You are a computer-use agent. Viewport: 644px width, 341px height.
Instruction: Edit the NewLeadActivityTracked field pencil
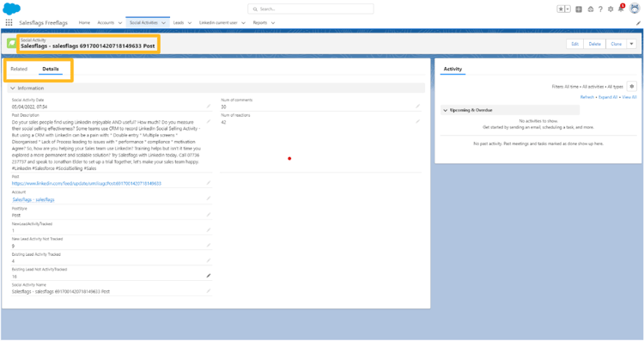click(209, 229)
